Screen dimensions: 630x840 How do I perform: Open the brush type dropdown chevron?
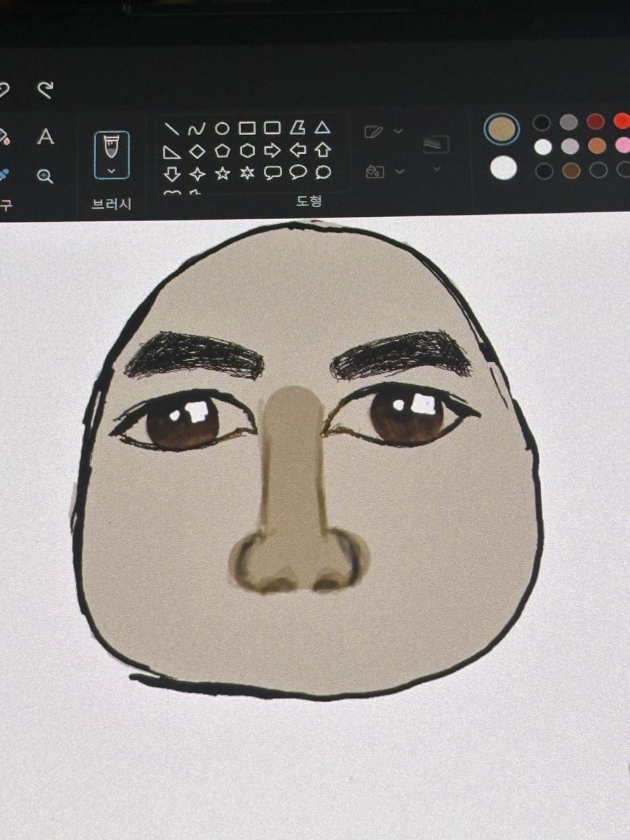pyautogui.click(x=111, y=170)
